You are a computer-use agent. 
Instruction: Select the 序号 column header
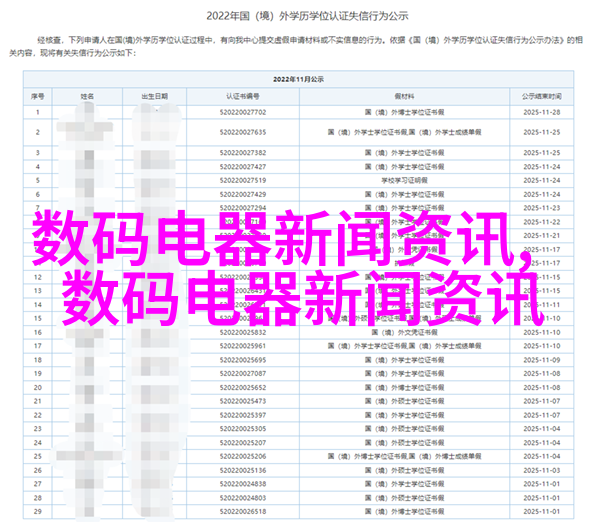point(37,96)
